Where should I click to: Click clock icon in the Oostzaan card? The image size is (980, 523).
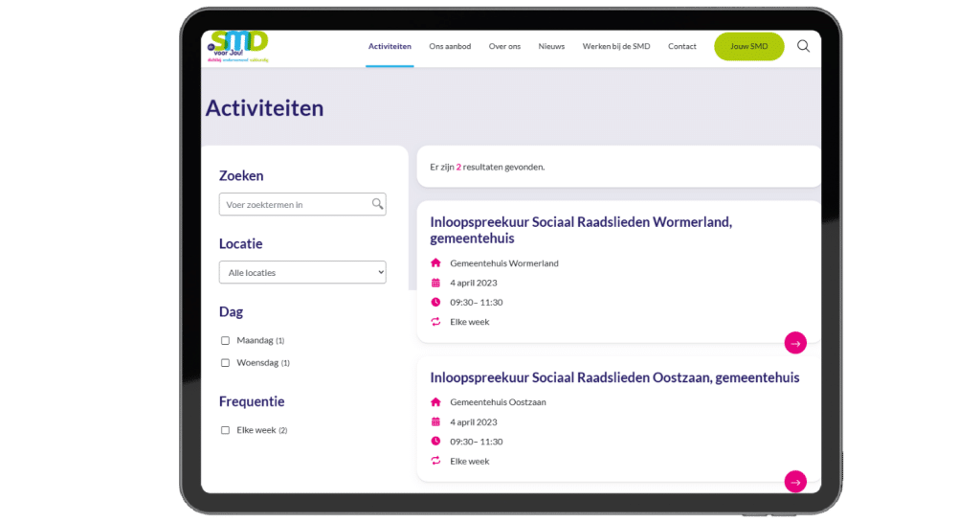point(435,441)
